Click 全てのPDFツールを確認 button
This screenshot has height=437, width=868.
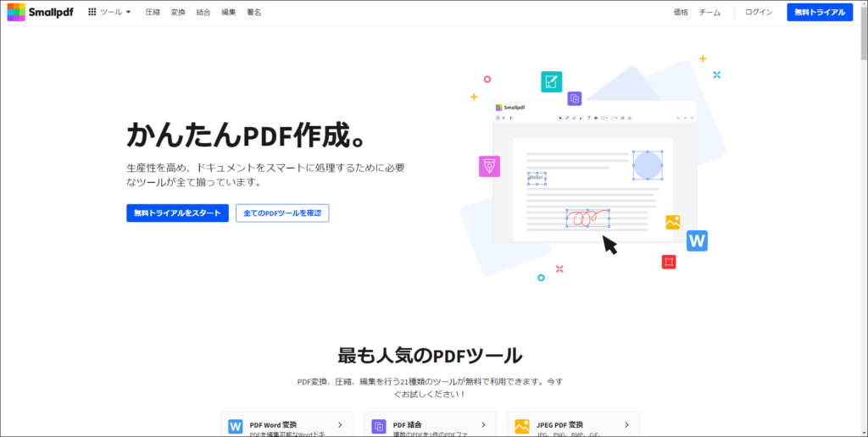pyautogui.click(x=282, y=213)
